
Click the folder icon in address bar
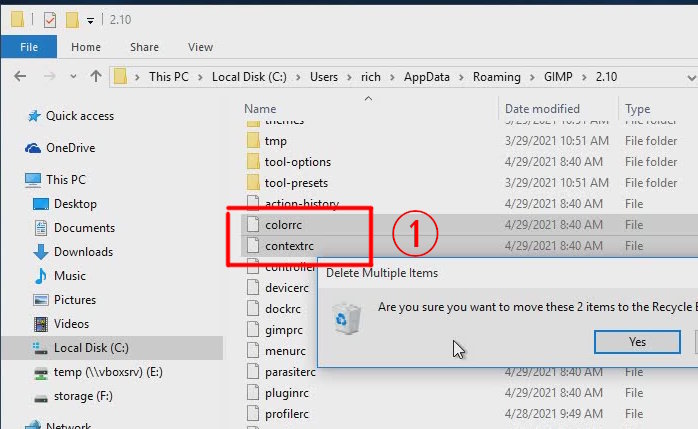[120, 77]
